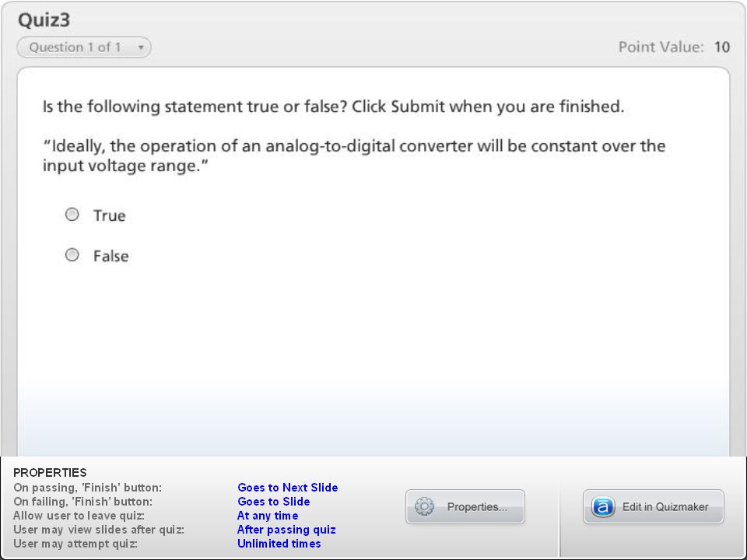Open the Properties... button

click(x=465, y=506)
